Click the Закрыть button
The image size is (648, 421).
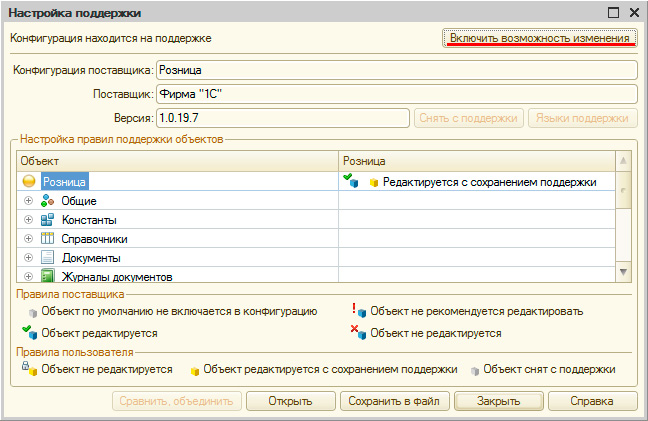pyautogui.click(x=497, y=401)
